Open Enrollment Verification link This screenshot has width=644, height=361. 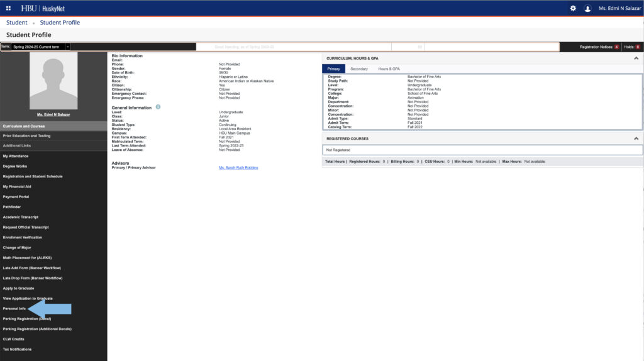pyautogui.click(x=23, y=237)
